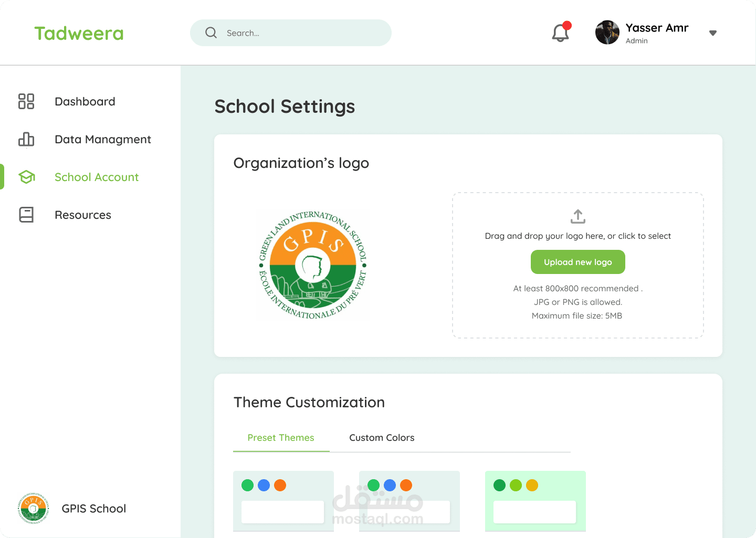Click the GPIS School label
756x538 pixels.
tap(94, 509)
